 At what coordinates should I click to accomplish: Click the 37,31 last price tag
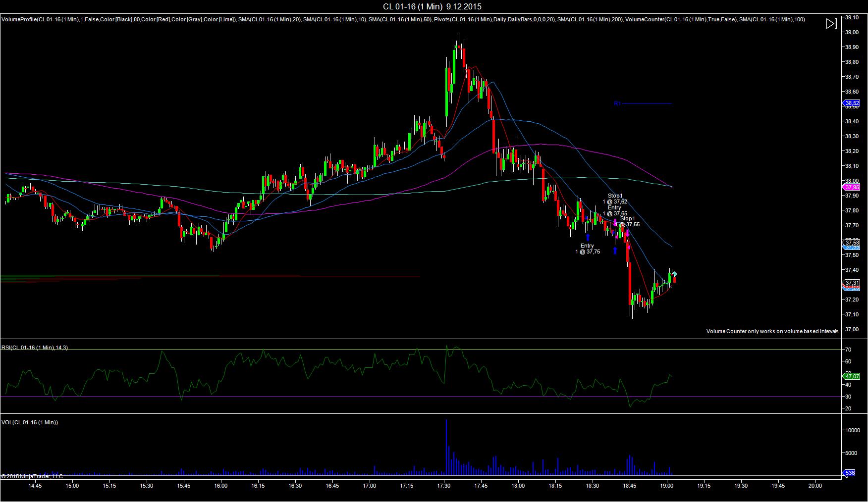point(852,283)
